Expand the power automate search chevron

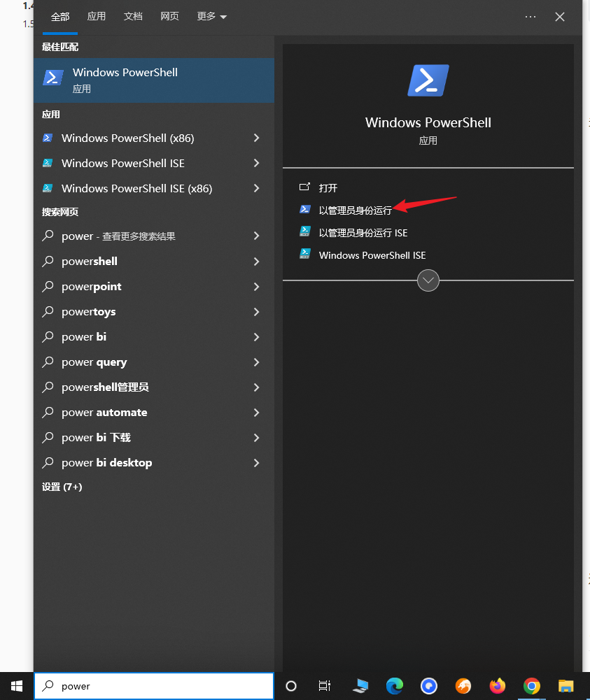tap(256, 413)
